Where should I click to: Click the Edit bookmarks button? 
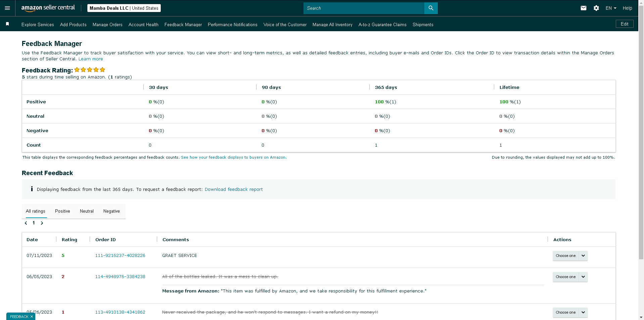click(625, 24)
